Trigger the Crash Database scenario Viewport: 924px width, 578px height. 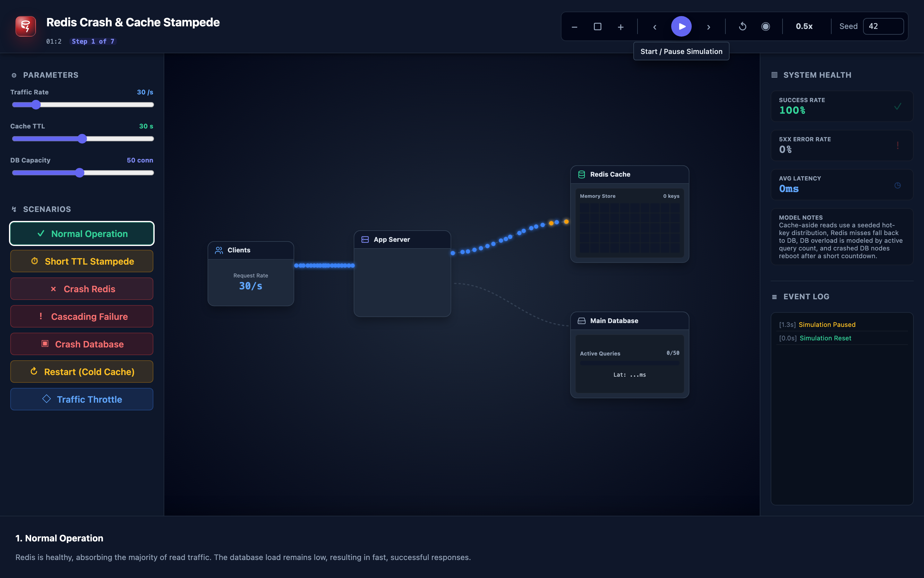pyautogui.click(x=82, y=344)
